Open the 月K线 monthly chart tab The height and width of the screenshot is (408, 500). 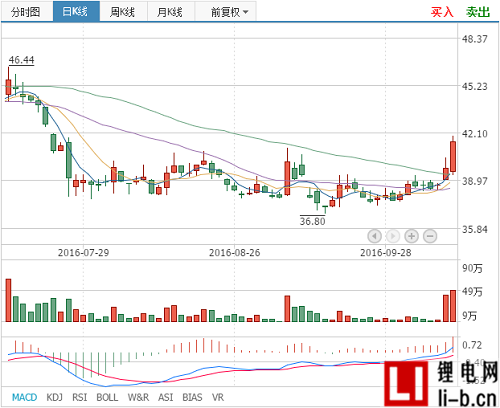[x=170, y=12]
